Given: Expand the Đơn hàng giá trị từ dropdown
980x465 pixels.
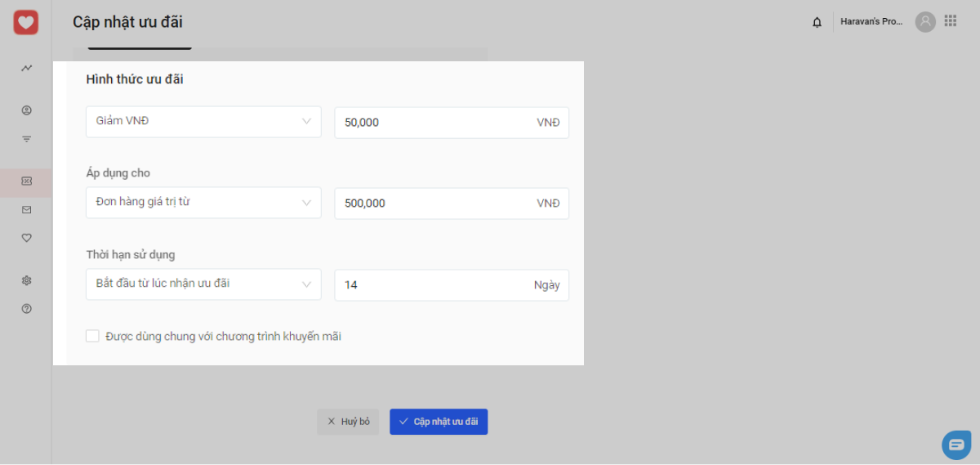Looking at the screenshot, I should [203, 203].
